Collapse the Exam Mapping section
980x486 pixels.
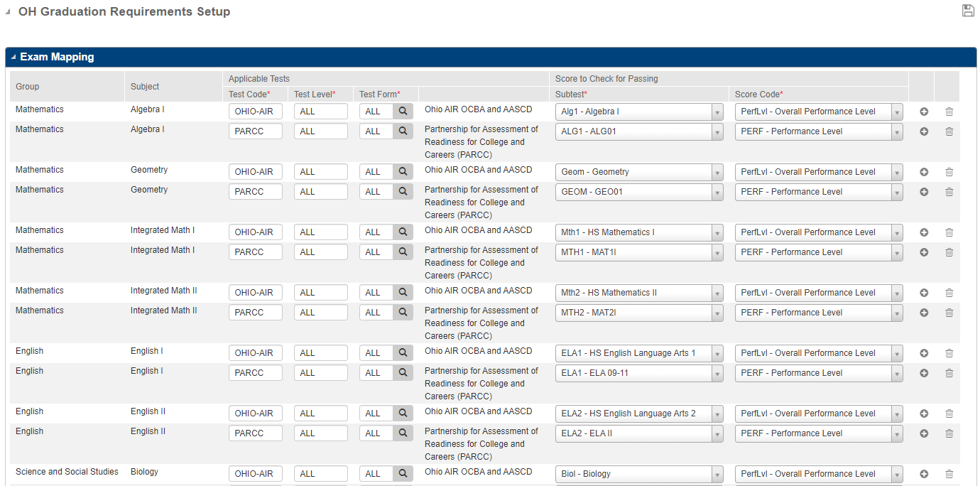click(13, 57)
